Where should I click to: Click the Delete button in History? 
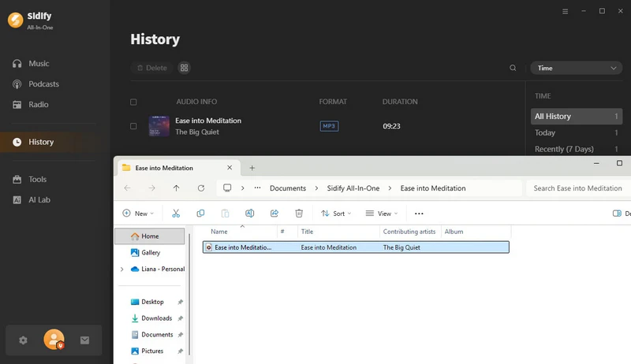[151, 68]
